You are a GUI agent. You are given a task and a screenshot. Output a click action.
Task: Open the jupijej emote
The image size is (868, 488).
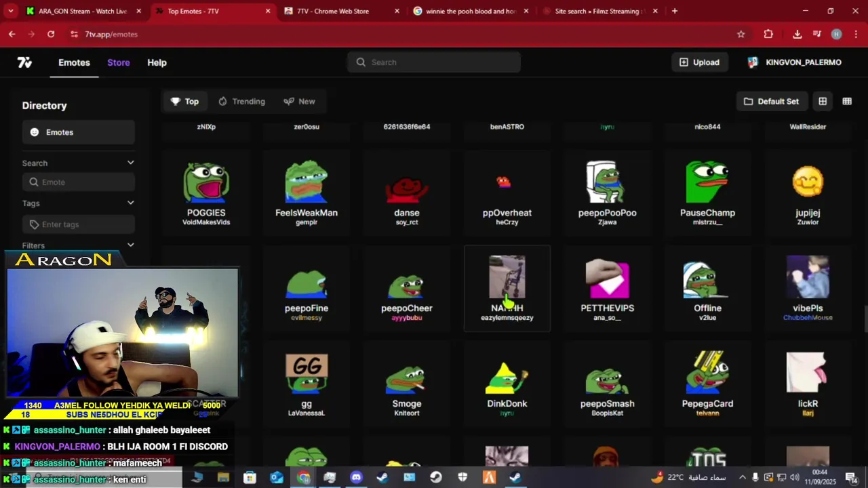(808, 194)
